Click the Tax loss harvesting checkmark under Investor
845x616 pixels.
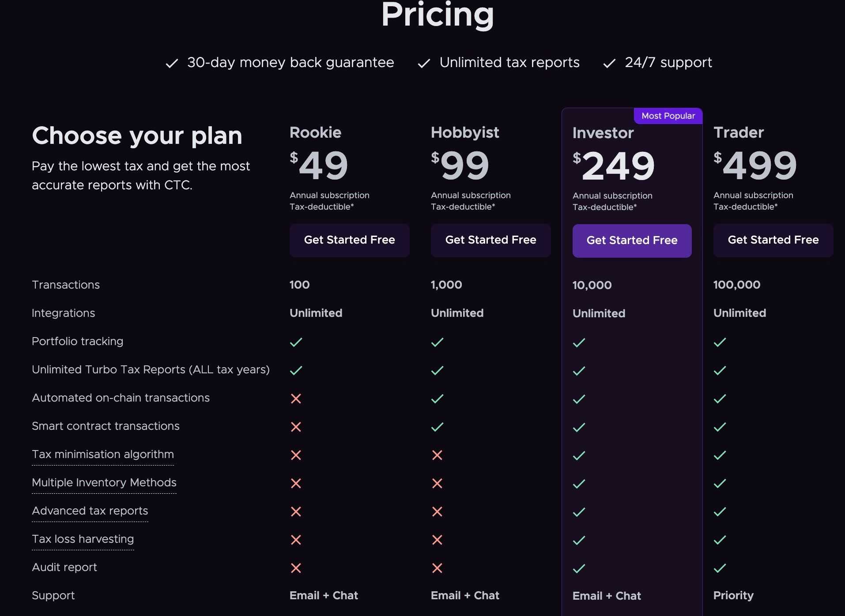tap(579, 540)
